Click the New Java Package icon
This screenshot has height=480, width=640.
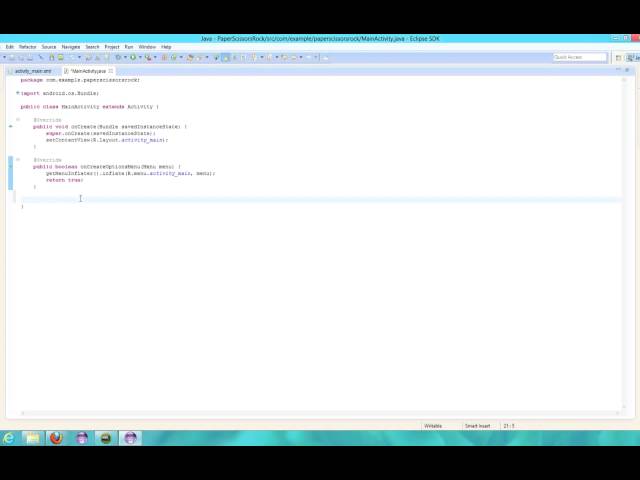coord(164,58)
